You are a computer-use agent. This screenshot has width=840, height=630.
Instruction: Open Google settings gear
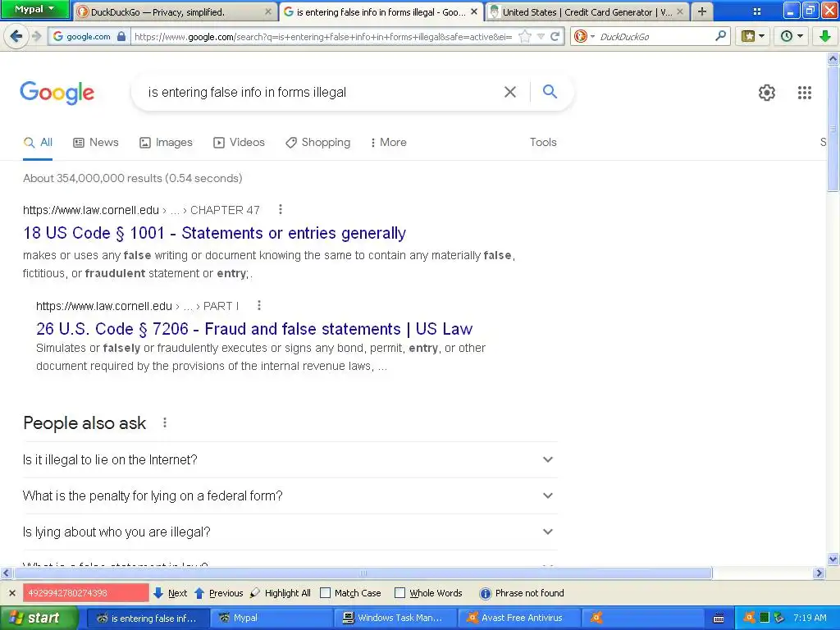click(x=767, y=93)
